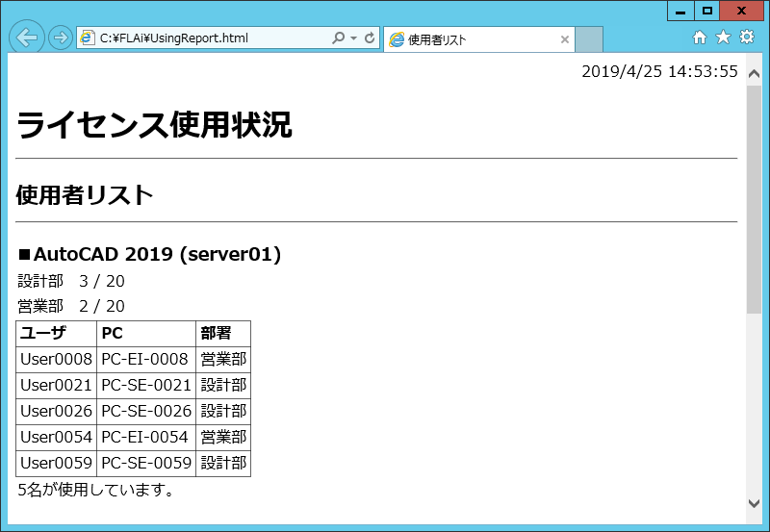
Task: Minimize the browser window
Action: (680, 11)
